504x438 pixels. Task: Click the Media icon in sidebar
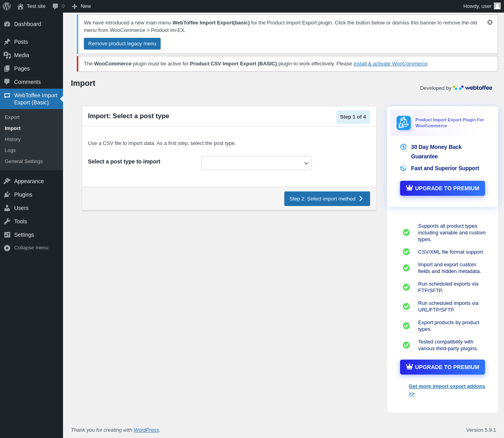7,55
